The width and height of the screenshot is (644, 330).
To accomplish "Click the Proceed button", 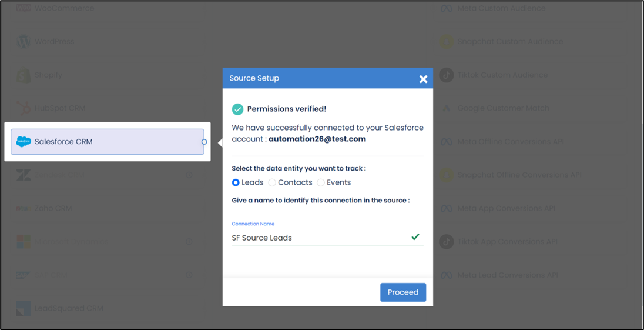I will (x=403, y=292).
